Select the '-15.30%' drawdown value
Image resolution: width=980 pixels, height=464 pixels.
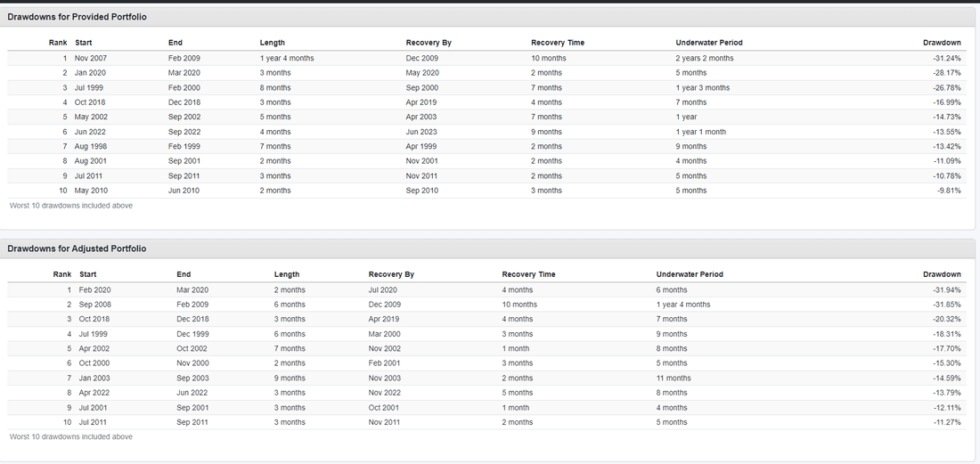[947, 362]
